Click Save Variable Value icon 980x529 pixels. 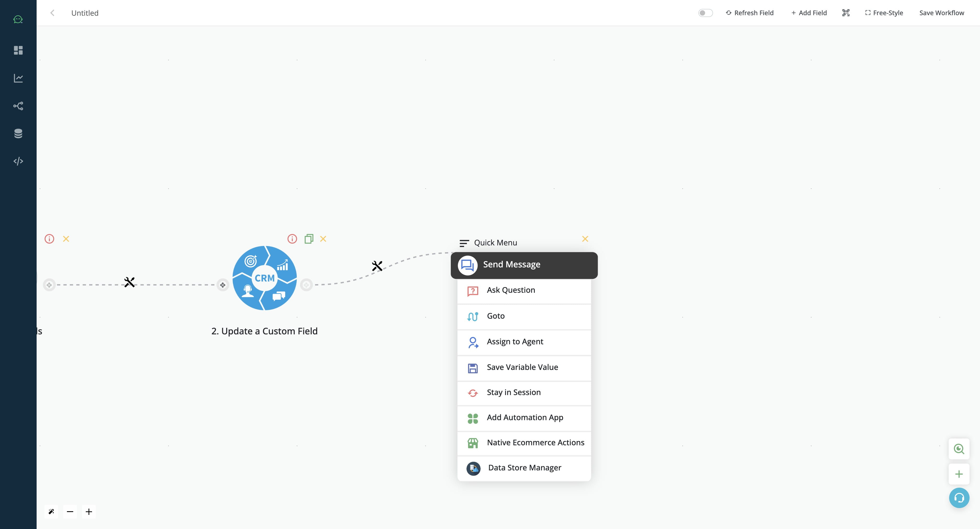(472, 367)
